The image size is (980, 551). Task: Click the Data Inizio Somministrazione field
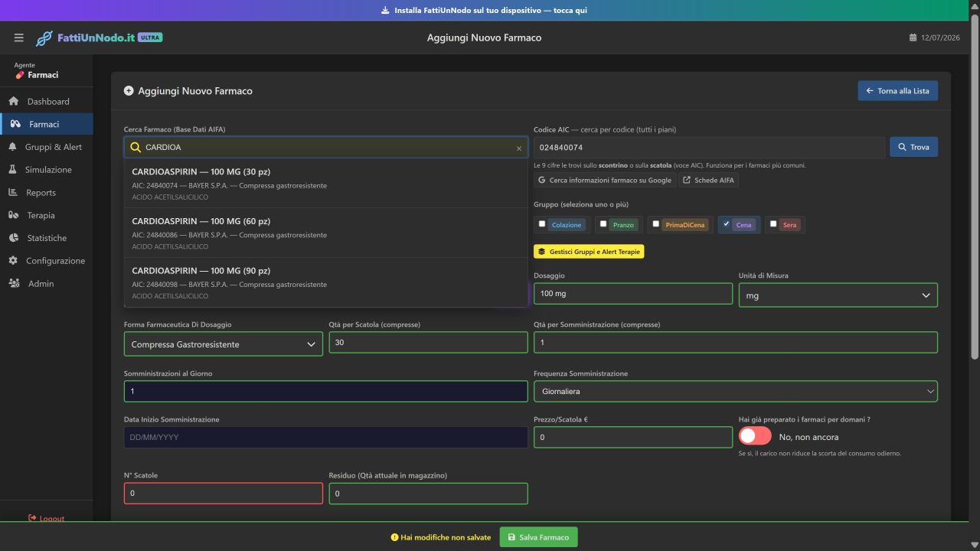(x=325, y=437)
